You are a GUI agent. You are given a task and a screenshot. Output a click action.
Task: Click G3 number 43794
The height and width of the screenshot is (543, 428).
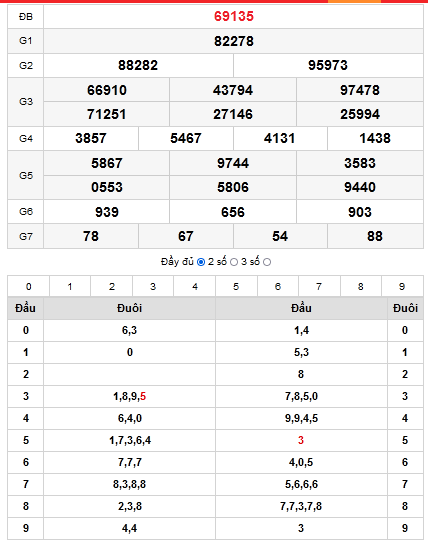coord(233,90)
